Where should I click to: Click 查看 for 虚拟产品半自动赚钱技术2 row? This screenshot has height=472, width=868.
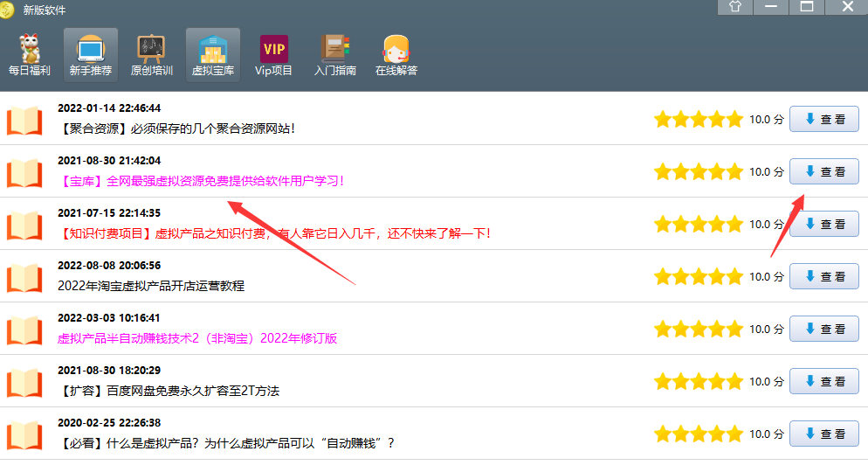tap(823, 329)
